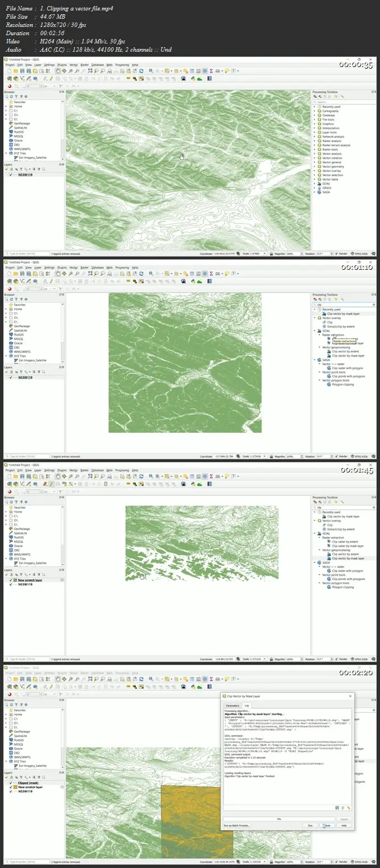The width and height of the screenshot is (380, 868).
Task: Click Statistical Summary sigma icon in 00:00:35 frame
Action: (x=211, y=71)
